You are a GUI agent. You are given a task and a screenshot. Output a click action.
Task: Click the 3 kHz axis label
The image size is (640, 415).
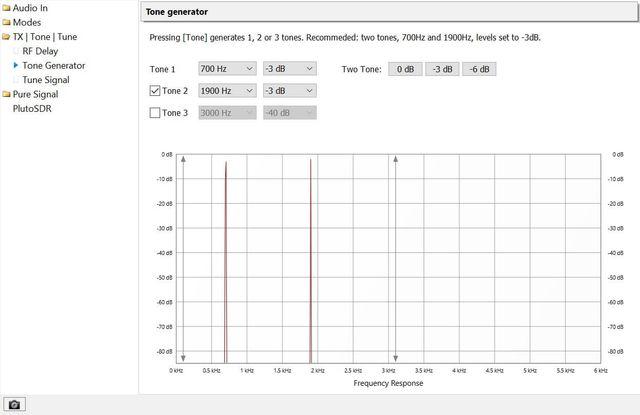388,371
